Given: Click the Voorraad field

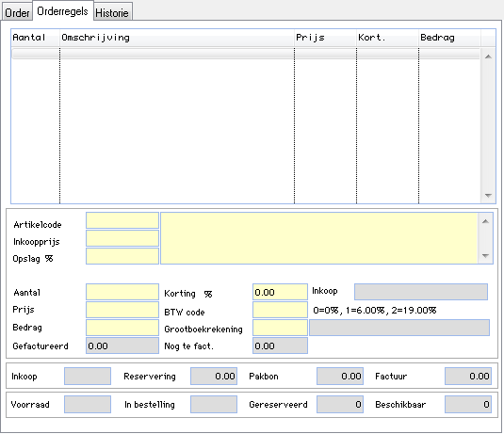Looking at the screenshot, I should (x=88, y=404).
